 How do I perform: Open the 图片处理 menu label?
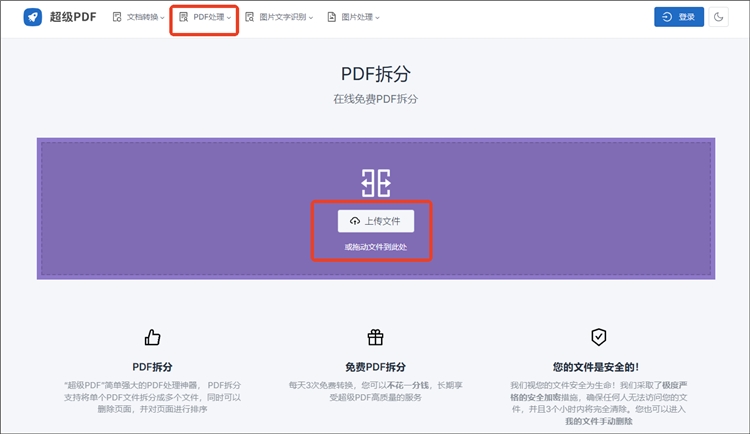point(357,17)
